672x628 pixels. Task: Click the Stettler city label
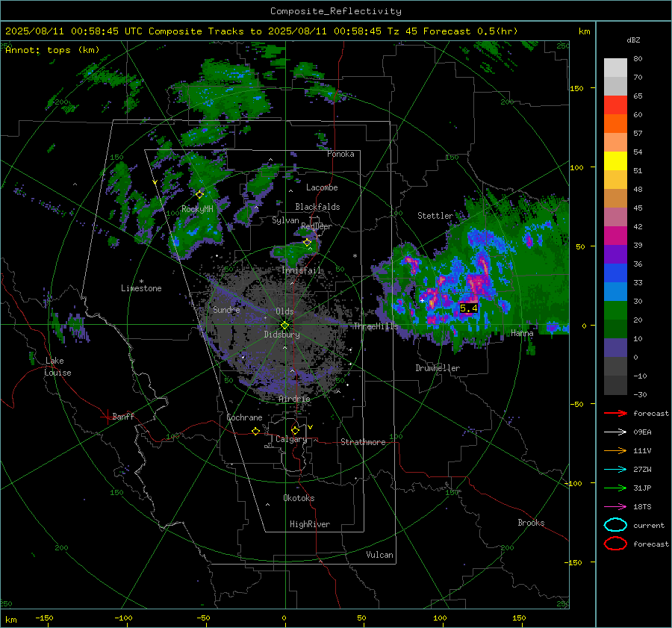(x=435, y=216)
